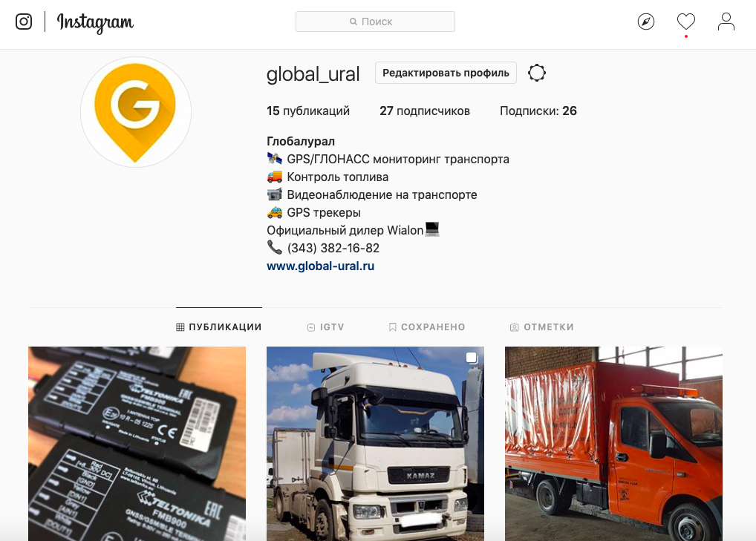Open the www.global-ural.ru website link
Screen dimensions: 756x541
point(320,266)
